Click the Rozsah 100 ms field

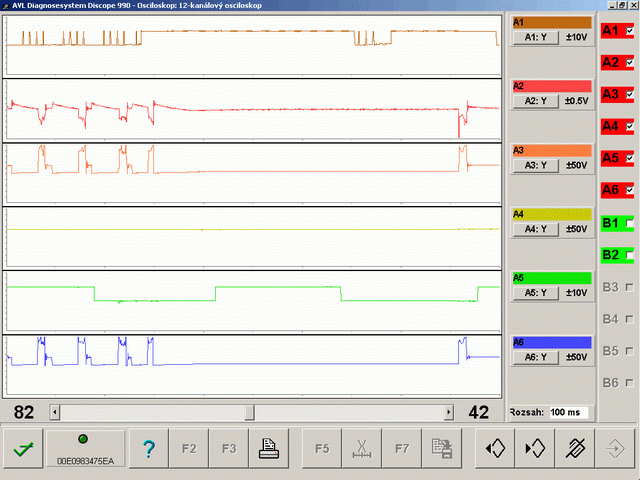click(568, 412)
